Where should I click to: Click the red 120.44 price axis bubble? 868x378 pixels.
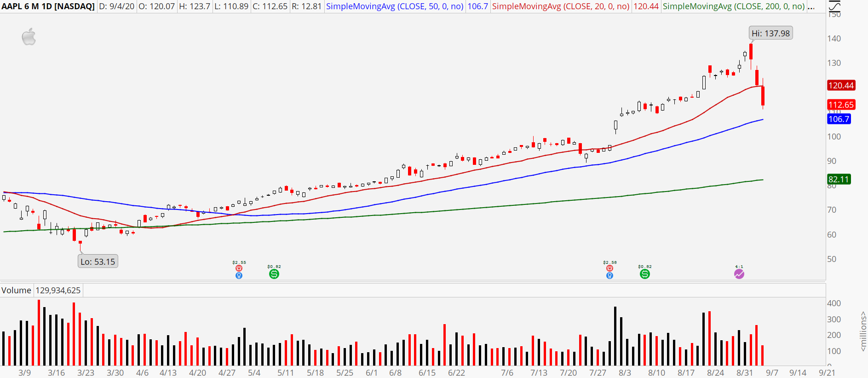tap(841, 85)
